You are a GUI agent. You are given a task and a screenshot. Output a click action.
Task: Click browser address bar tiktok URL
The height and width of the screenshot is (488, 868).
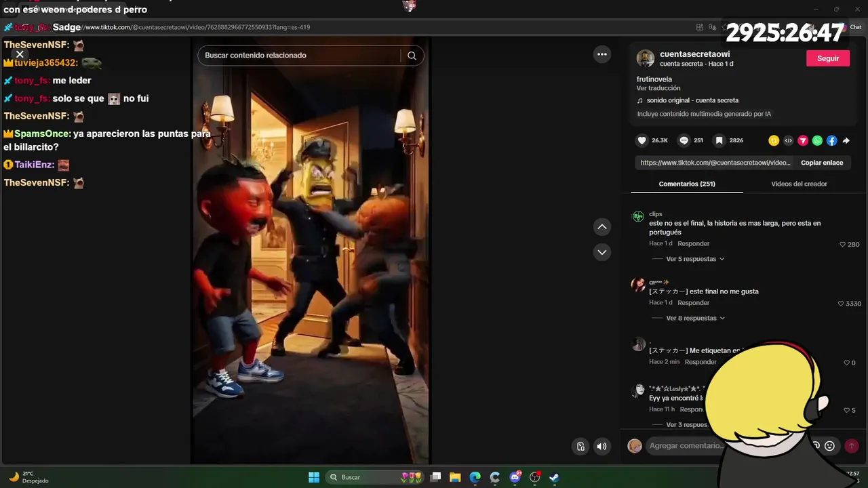point(197,27)
